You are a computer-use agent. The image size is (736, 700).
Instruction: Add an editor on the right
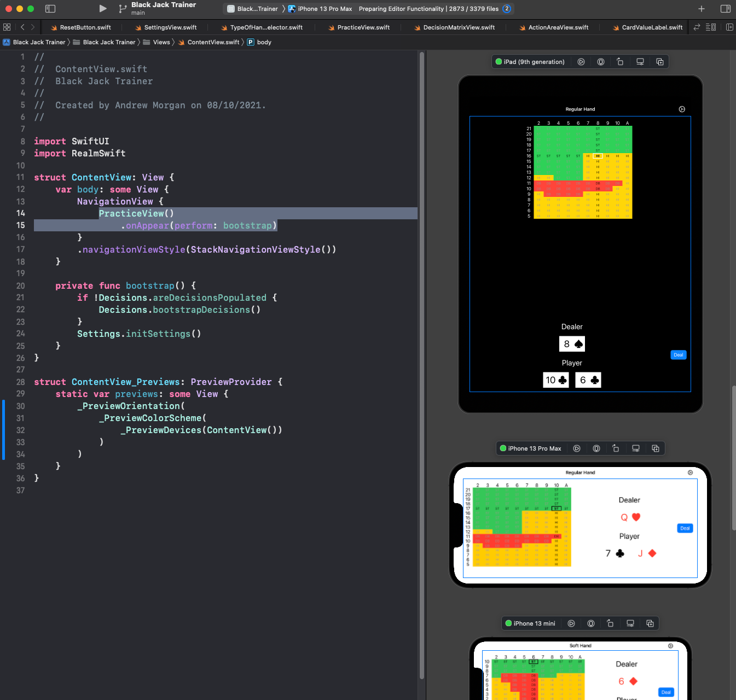[x=729, y=27]
